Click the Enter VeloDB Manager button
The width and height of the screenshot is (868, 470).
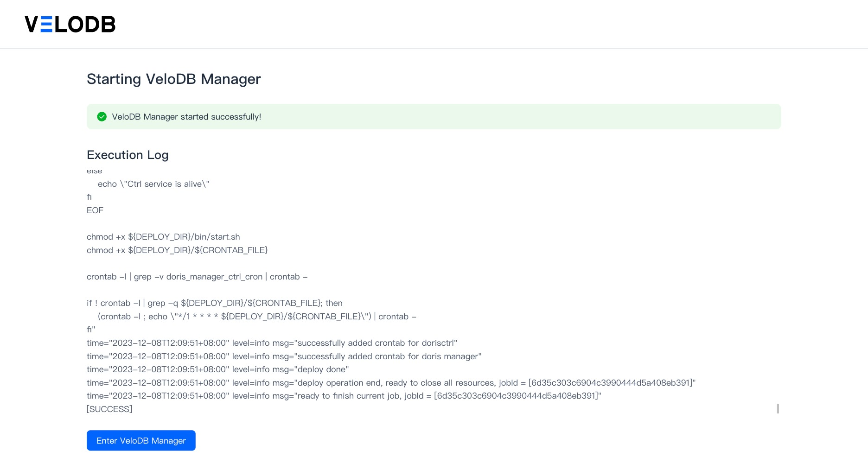(x=141, y=440)
